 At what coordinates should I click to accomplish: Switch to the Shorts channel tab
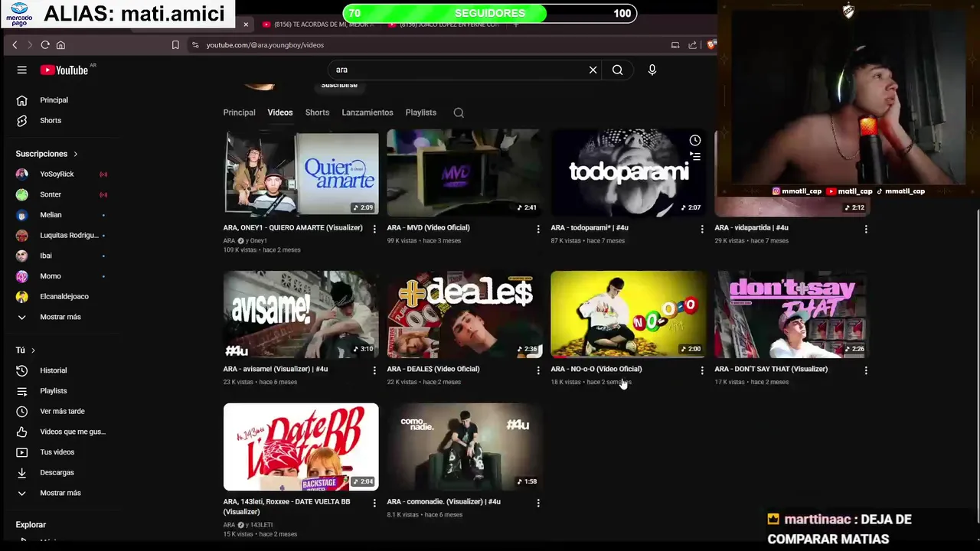(317, 112)
